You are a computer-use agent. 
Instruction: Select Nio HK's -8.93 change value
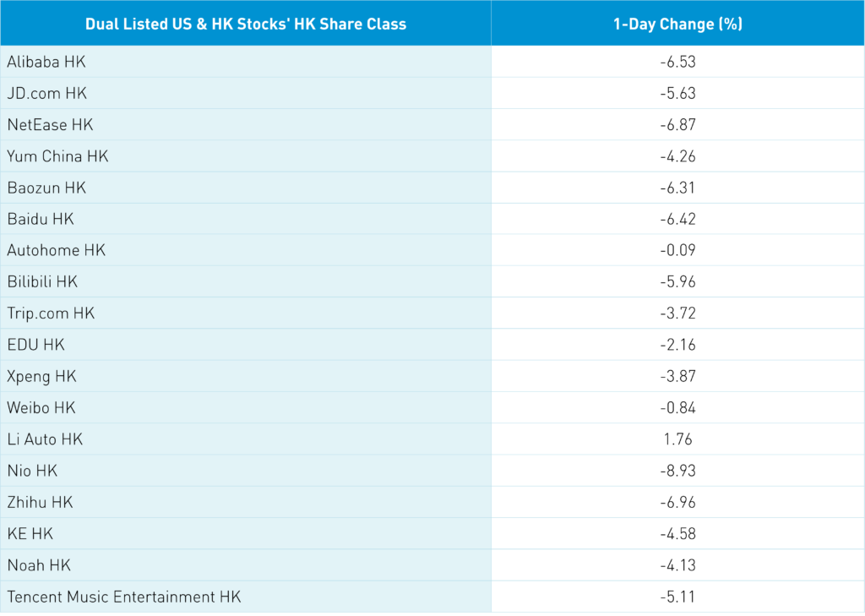677,471
